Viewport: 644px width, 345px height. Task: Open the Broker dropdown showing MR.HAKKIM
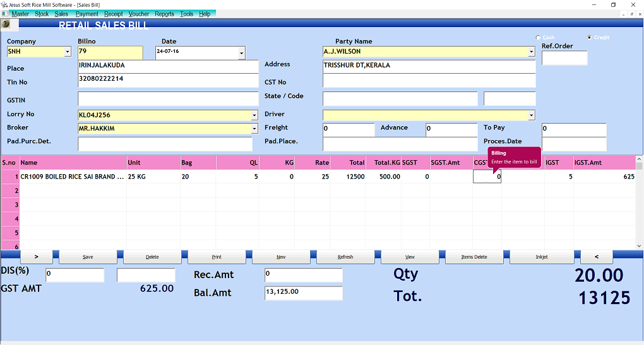[x=254, y=129]
